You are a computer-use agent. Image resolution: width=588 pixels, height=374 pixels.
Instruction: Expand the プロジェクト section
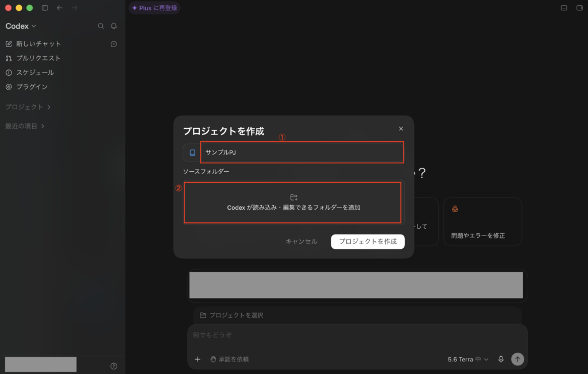[28, 107]
